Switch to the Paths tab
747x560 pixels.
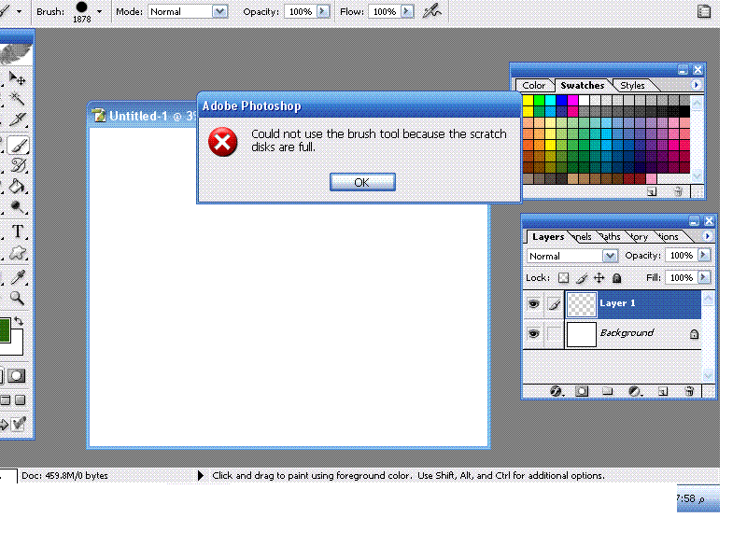click(x=611, y=237)
